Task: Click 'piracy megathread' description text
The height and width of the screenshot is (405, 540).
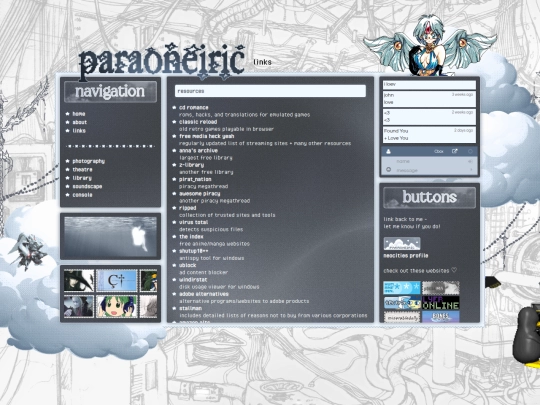Action: coord(204,186)
